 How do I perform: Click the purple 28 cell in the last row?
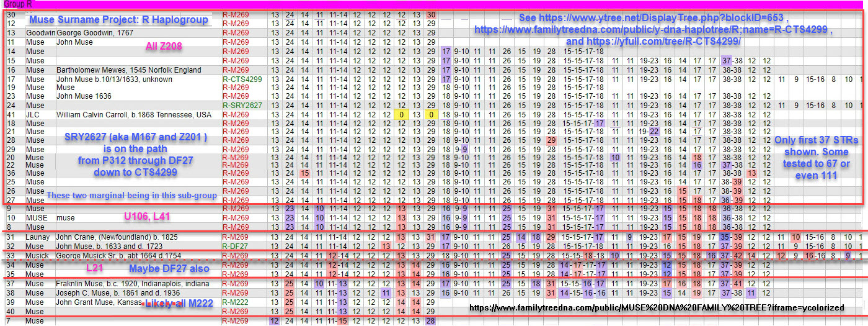(431, 321)
